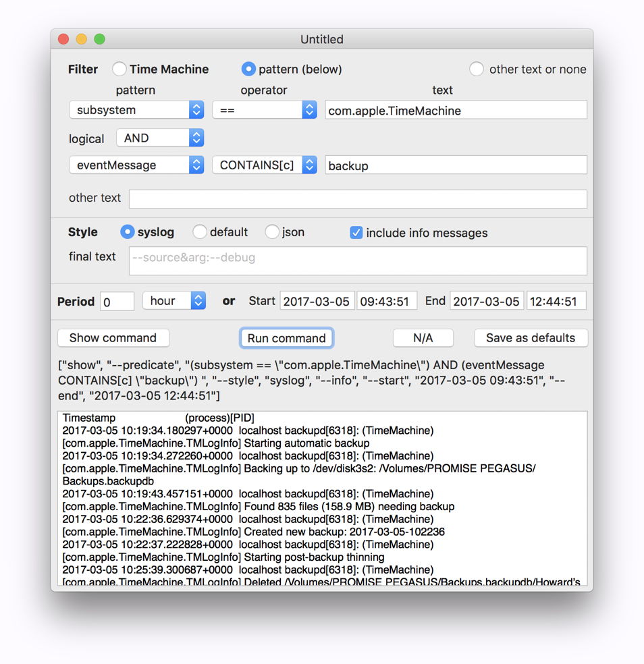
Task: Click the Save as defaults button
Action: click(x=531, y=338)
